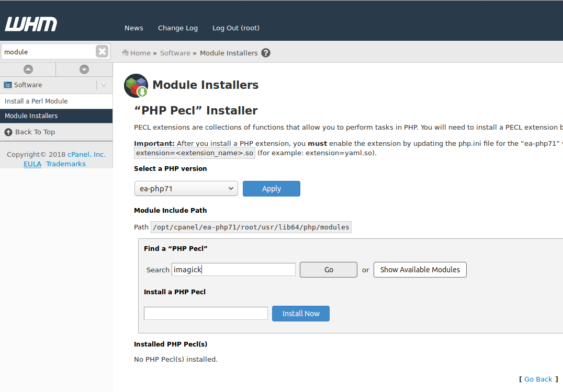The width and height of the screenshot is (563, 392).
Task: Click Install Now for a PHP Pecl
Action: point(300,313)
